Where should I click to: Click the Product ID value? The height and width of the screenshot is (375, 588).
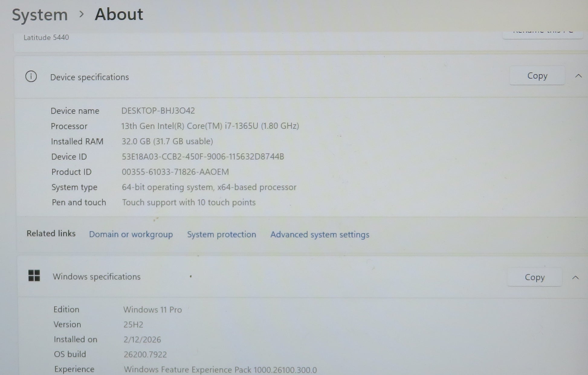pos(175,172)
